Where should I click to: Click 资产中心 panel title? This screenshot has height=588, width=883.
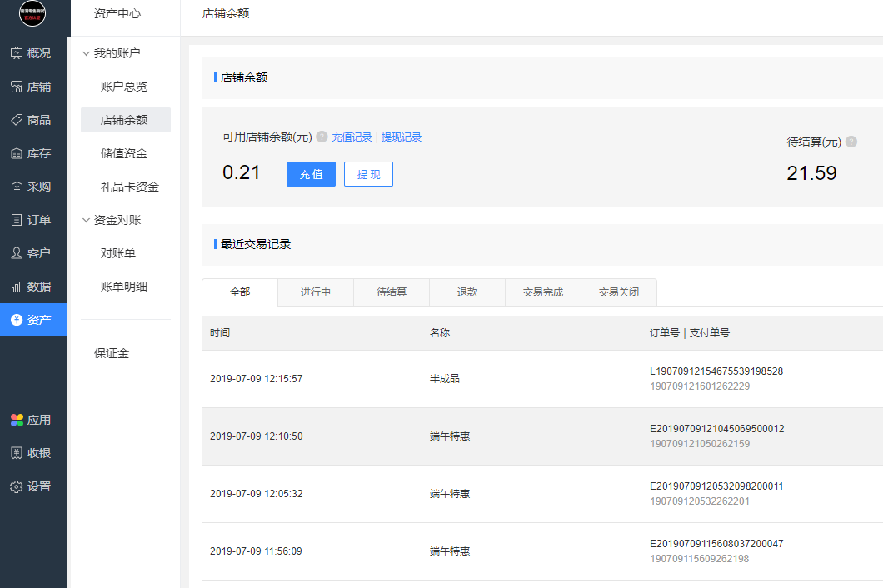pos(117,13)
